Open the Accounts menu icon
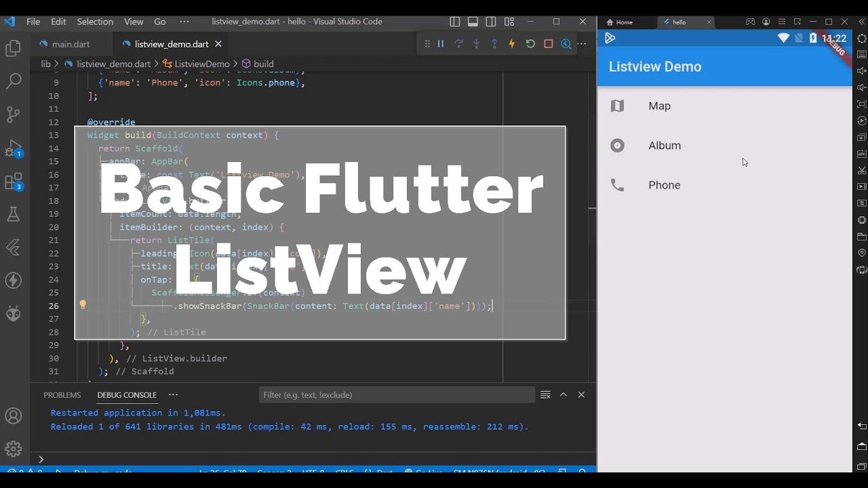868x488 pixels. 13,415
